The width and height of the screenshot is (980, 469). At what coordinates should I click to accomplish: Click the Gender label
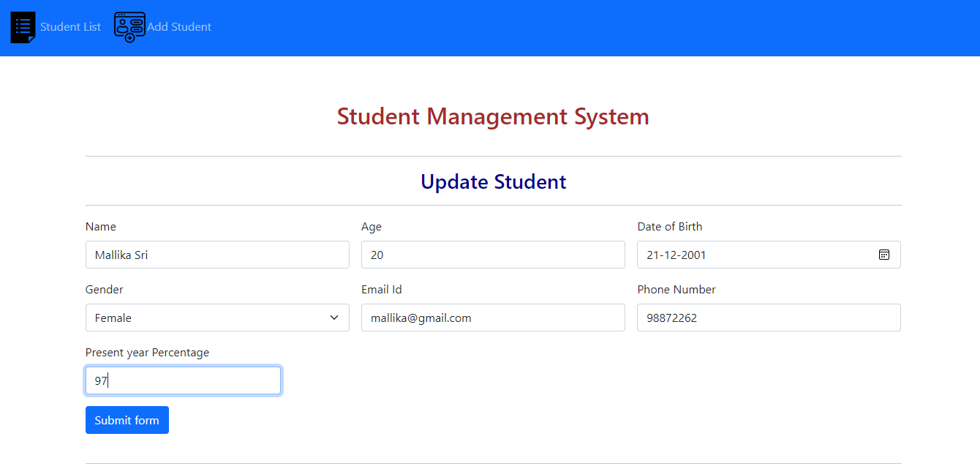tap(105, 290)
